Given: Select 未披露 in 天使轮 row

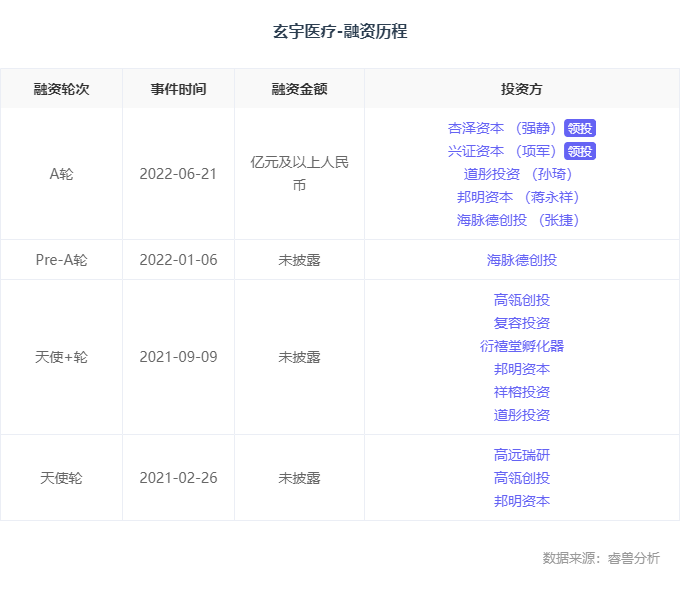Looking at the screenshot, I should (x=299, y=478).
